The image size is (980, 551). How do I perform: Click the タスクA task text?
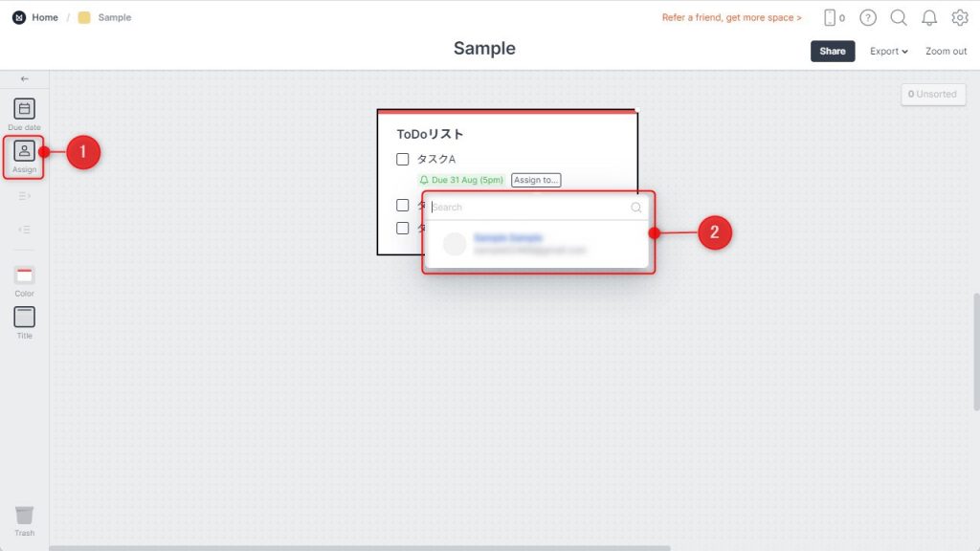(436, 160)
